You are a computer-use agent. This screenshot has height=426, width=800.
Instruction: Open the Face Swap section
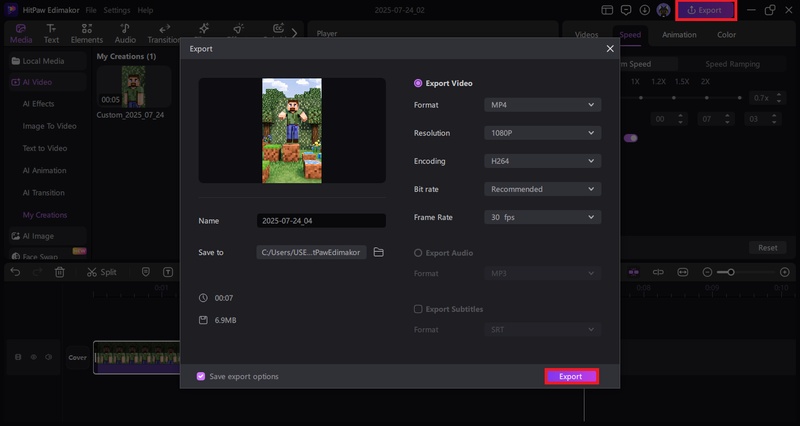[x=48, y=256]
